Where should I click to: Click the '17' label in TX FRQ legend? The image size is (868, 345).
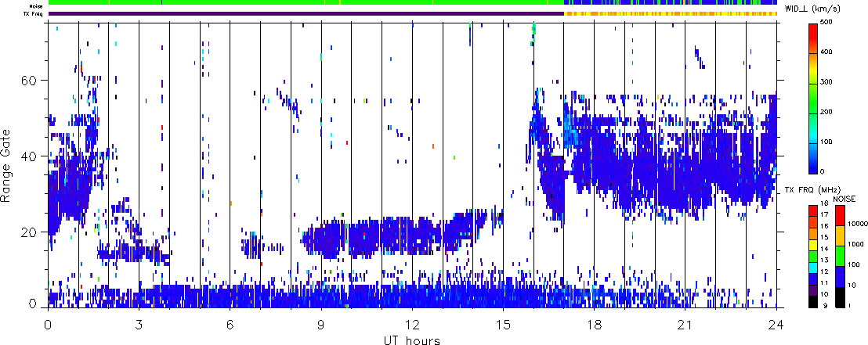(823, 214)
